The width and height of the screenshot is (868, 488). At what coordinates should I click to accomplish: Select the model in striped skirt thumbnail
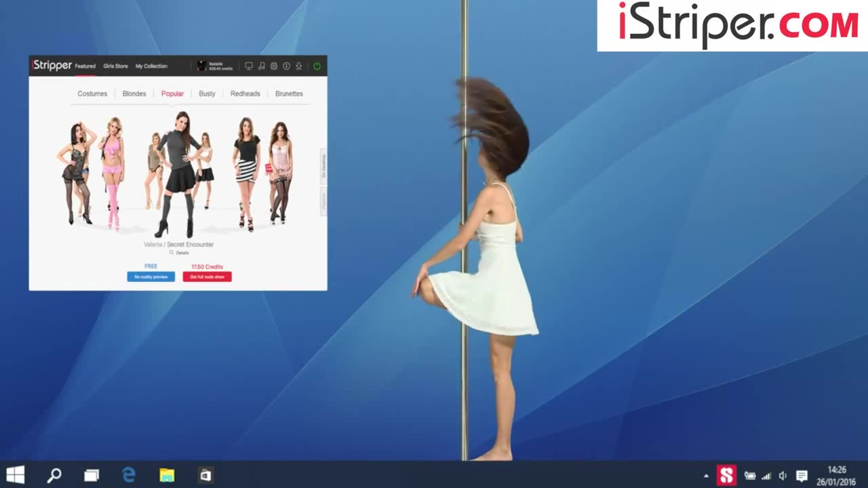pos(246,174)
